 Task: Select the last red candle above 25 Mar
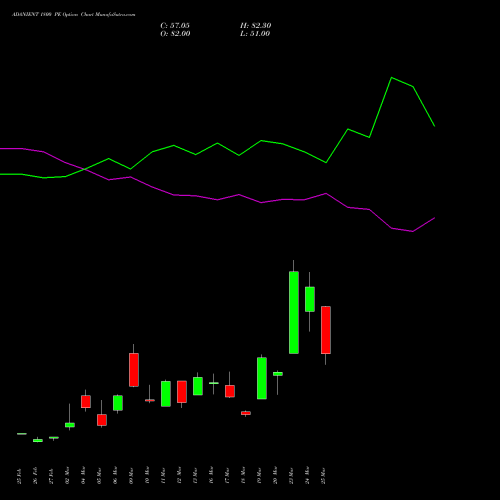(x=326, y=330)
